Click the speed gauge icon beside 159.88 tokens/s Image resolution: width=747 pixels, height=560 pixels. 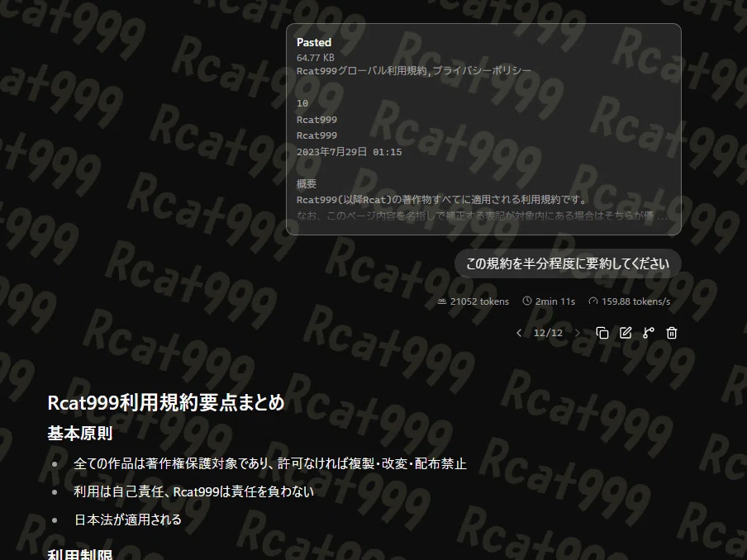(x=593, y=301)
